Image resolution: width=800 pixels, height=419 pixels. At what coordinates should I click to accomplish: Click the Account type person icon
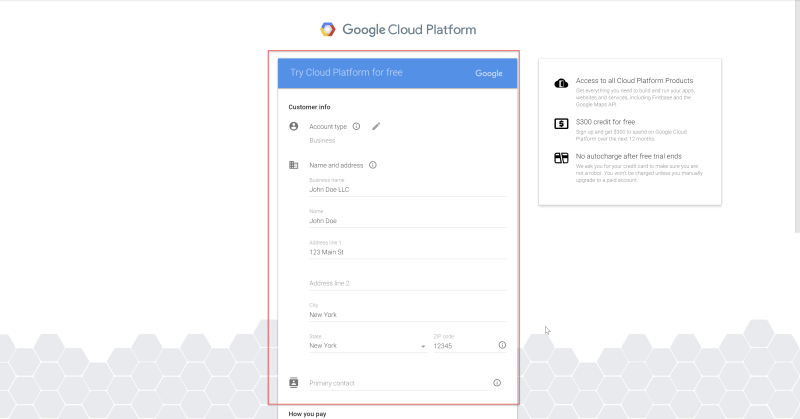pos(293,126)
